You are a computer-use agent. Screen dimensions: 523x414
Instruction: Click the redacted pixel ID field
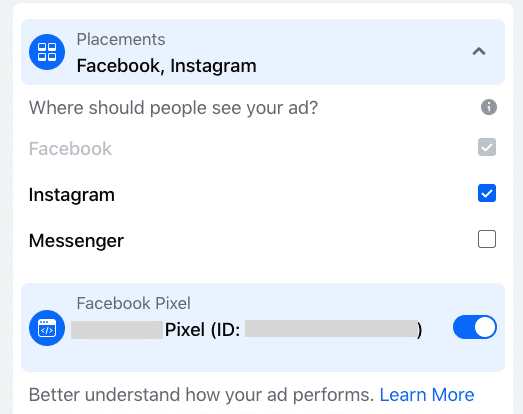tap(331, 329)
